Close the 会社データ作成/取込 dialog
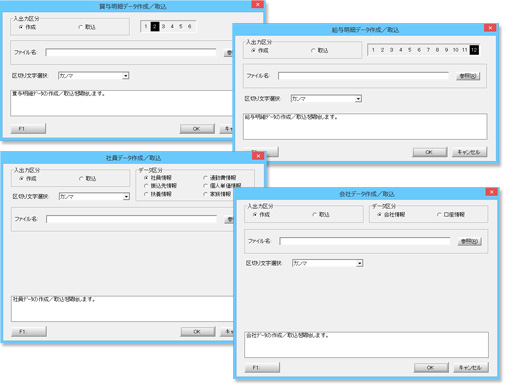This screenshot has height=385, width=505. tap(491, 192)
